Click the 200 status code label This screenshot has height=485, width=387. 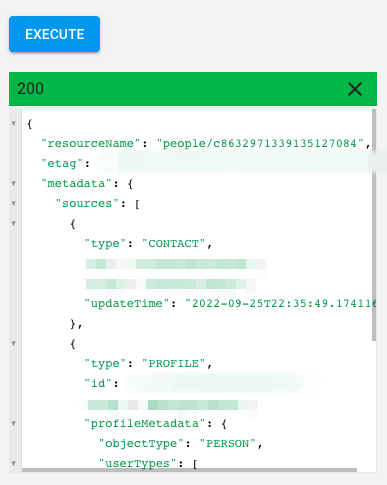click(x=30, y=89)
